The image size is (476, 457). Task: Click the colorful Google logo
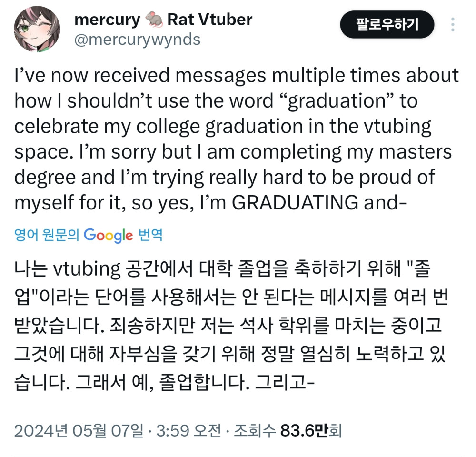[108, 235]
